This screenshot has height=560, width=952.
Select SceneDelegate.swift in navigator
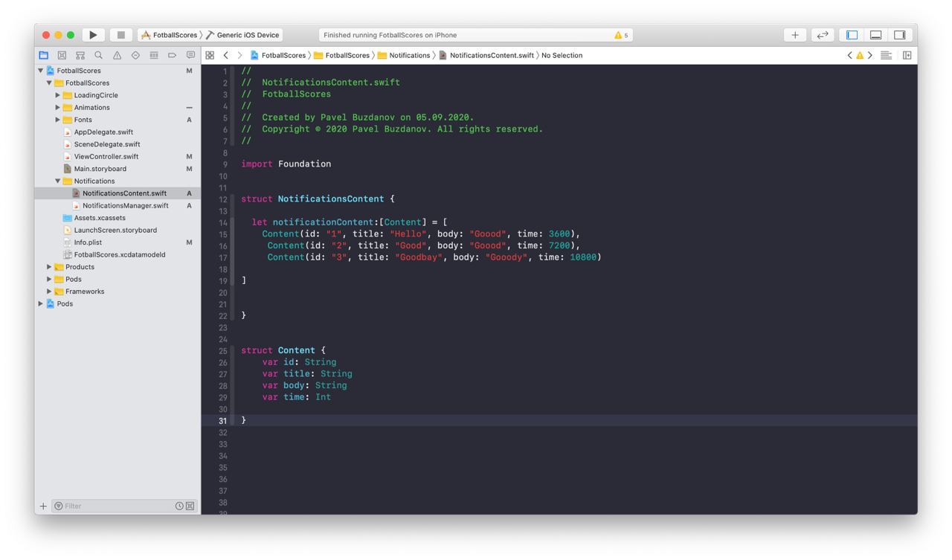pyautogui.click(x=107, y=144)
